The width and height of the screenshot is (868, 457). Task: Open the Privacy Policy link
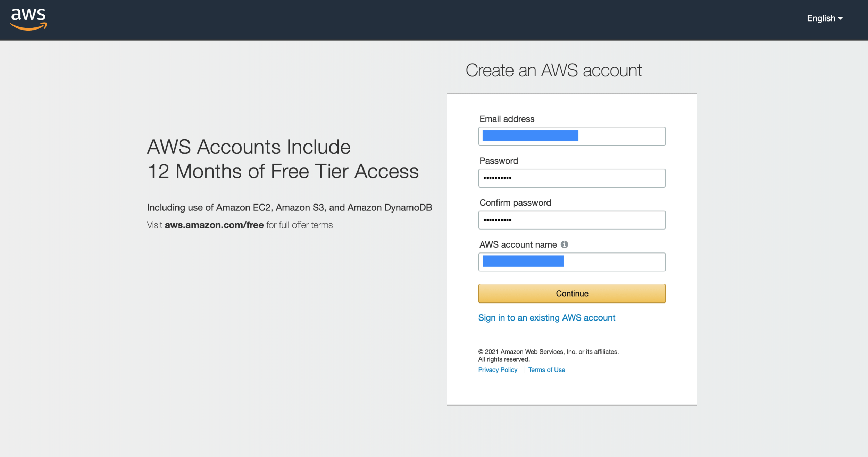(x=498, y=370)
